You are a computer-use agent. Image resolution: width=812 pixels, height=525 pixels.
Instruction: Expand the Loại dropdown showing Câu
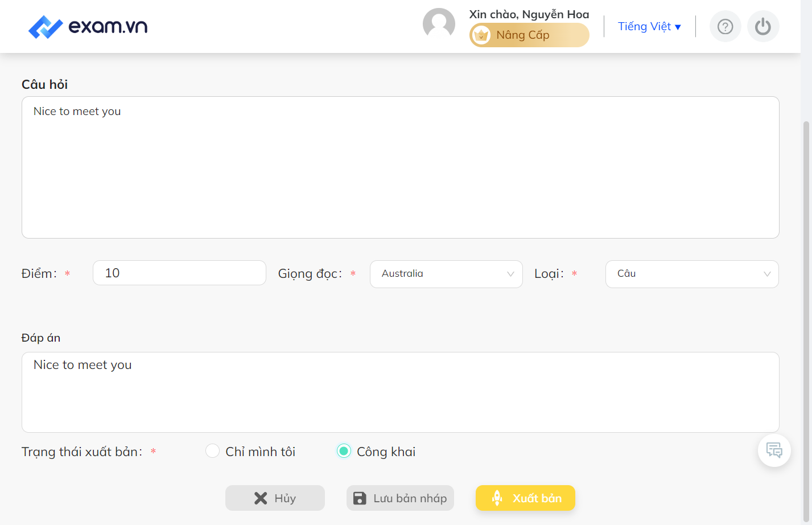click(692, 274)
